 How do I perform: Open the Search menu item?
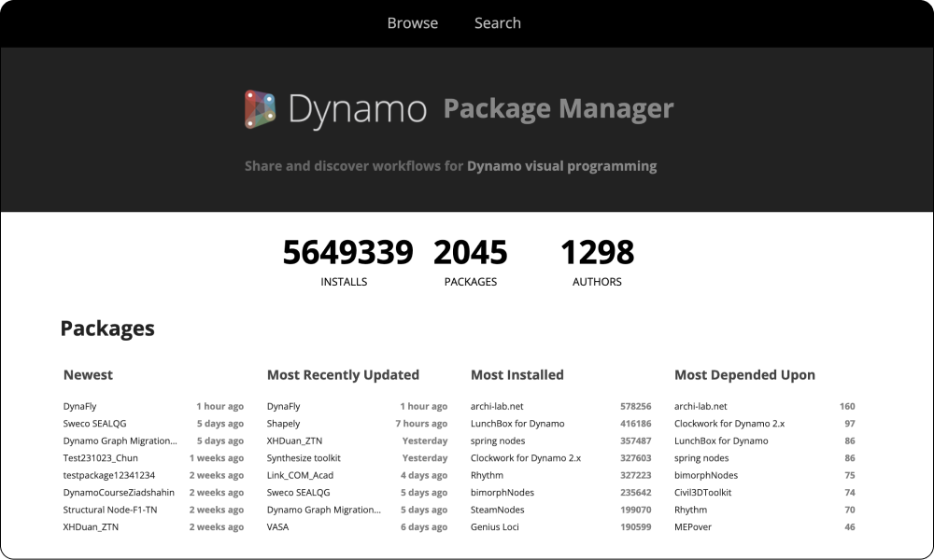pos(497,23)
